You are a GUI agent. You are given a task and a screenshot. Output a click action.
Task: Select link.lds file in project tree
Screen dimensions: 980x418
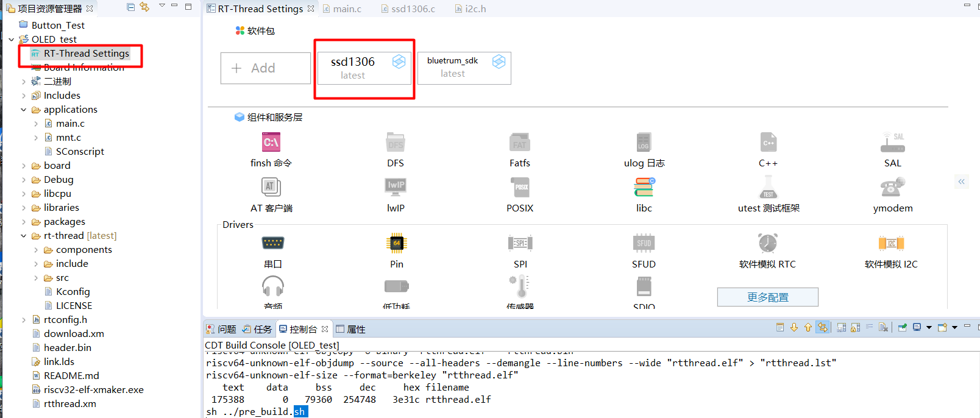[x=59, y=362]
